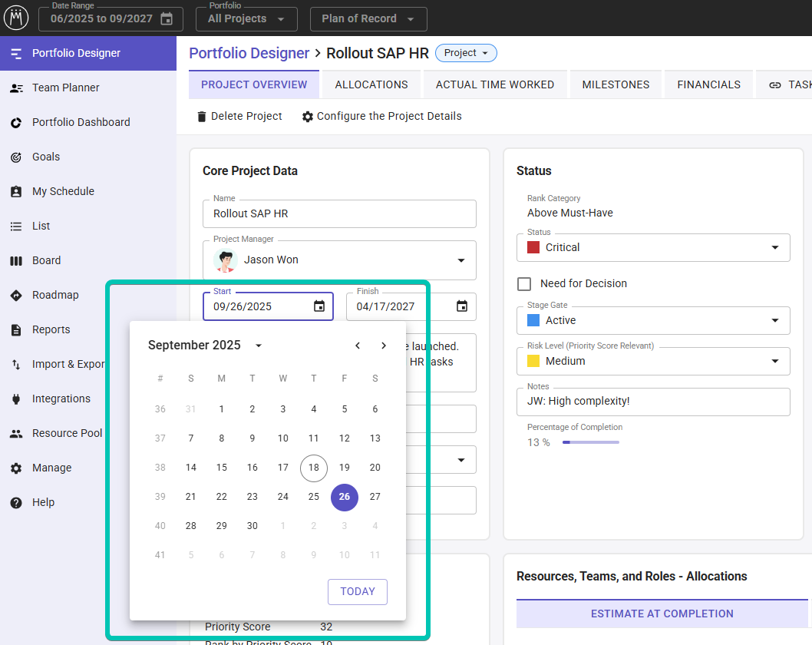Open the Risk Level dropdown showing Medium
The width and height of the screenshot is (812, 645).
(774, 361)
